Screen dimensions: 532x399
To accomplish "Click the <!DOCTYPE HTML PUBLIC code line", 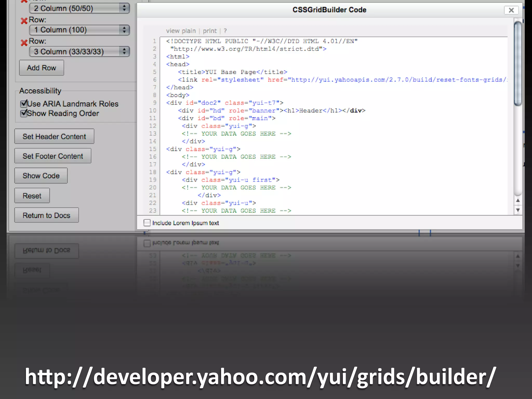I will click(262, 41).
